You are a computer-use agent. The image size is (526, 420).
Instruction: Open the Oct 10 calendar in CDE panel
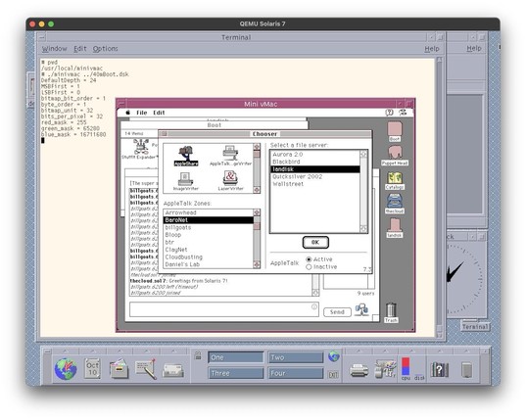click(93, 369)
